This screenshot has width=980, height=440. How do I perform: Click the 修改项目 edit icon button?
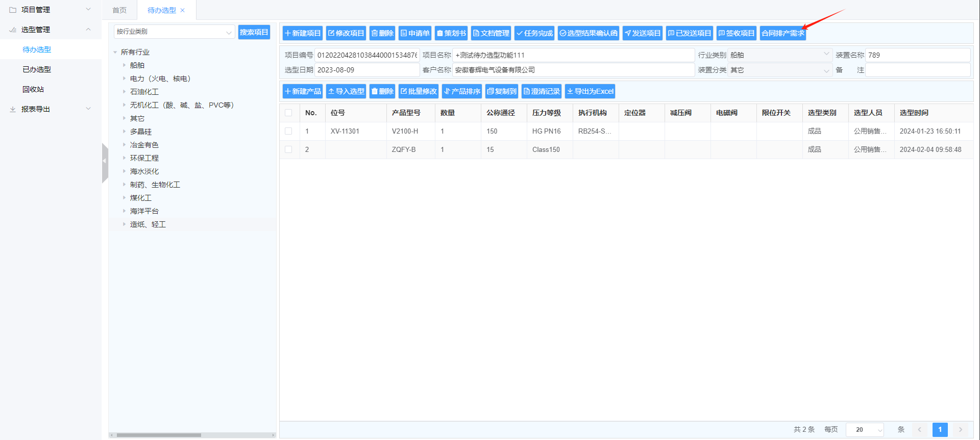coord(346,33)
